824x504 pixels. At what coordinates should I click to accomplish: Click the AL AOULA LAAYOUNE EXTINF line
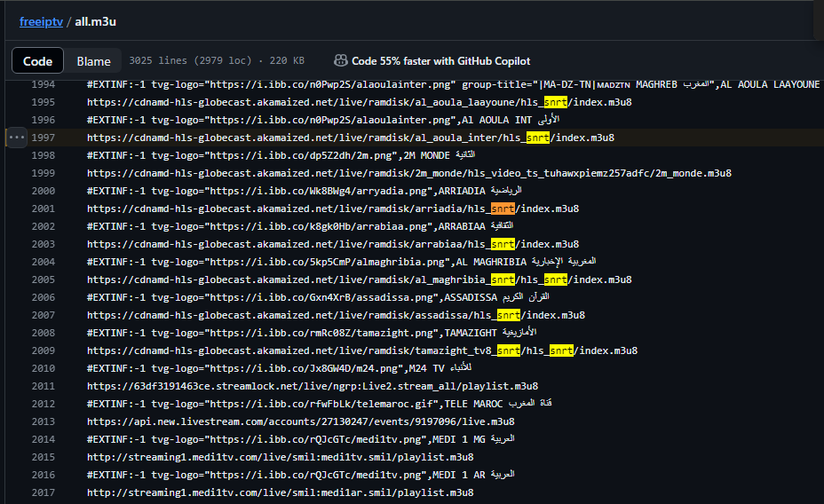point(454,84)
